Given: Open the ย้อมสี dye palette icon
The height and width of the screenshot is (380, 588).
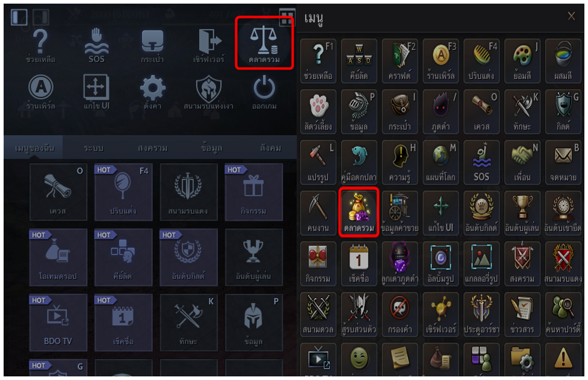Looking at the screenshot, I should (x=522, y=61).
